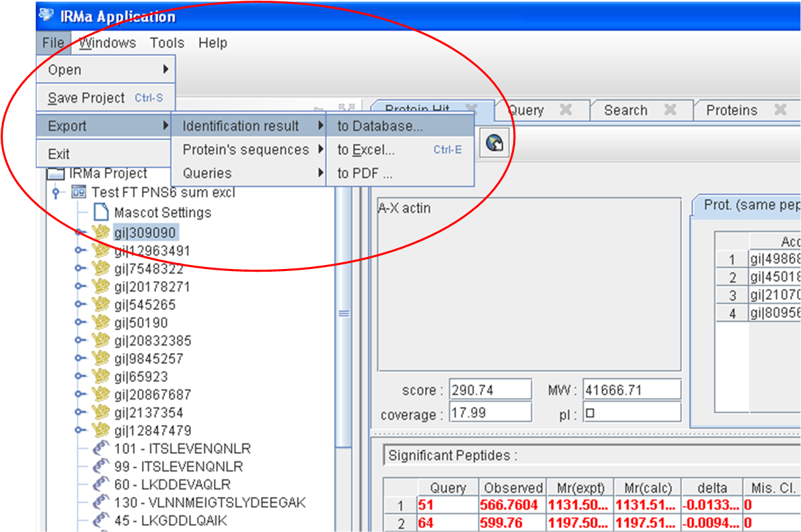Click Save Project in File menu
This screenshot has height=532, width=801.
click(x=86, y=98)
